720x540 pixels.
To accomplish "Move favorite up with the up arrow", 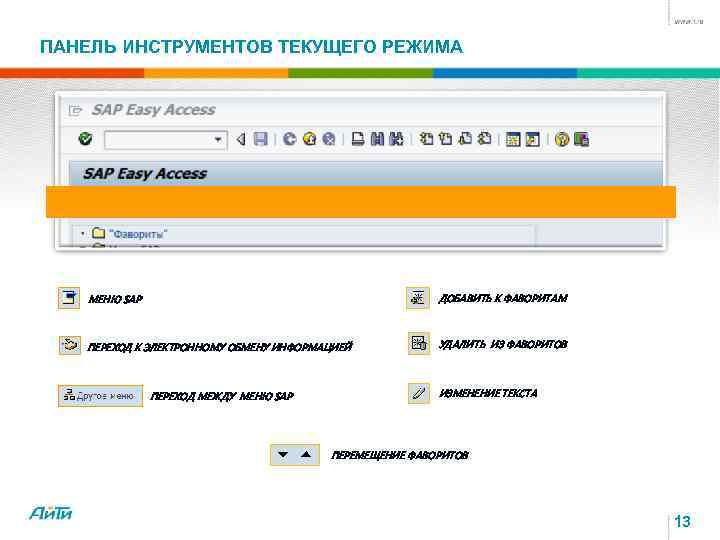I will click(x=306, y=455).
